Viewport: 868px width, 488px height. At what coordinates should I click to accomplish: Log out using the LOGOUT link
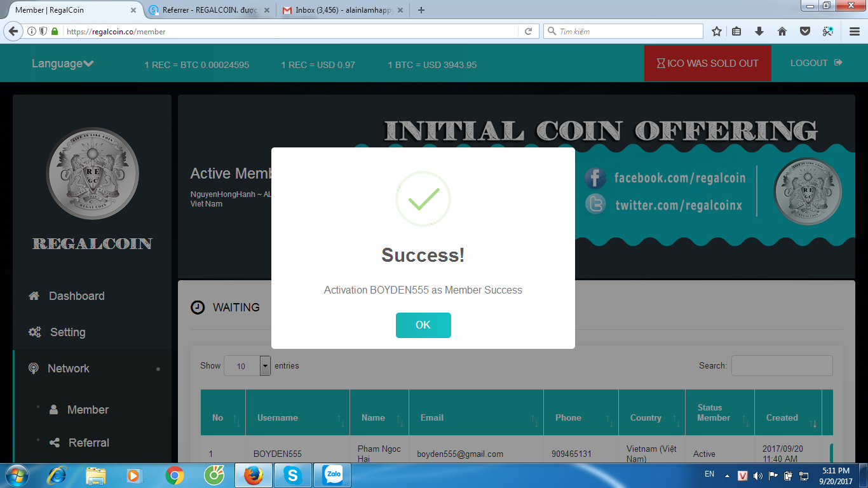click(816, 63)
